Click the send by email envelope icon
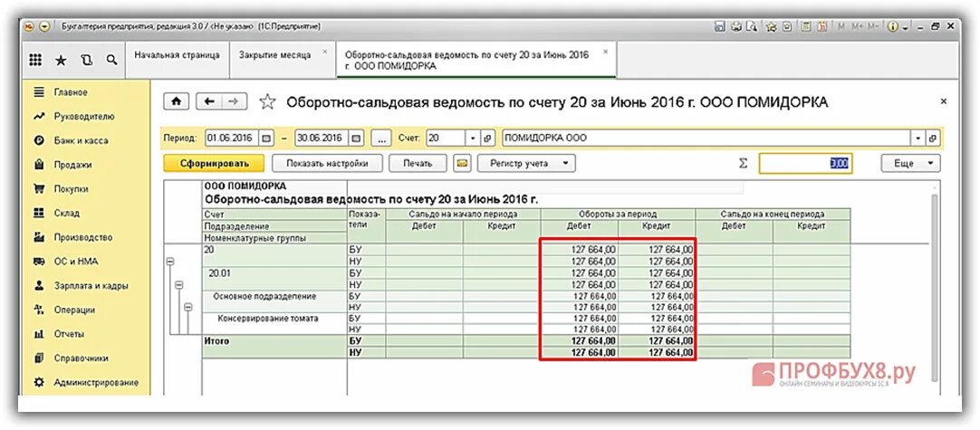This screenshot has height=430, width=980. (463, 163)
